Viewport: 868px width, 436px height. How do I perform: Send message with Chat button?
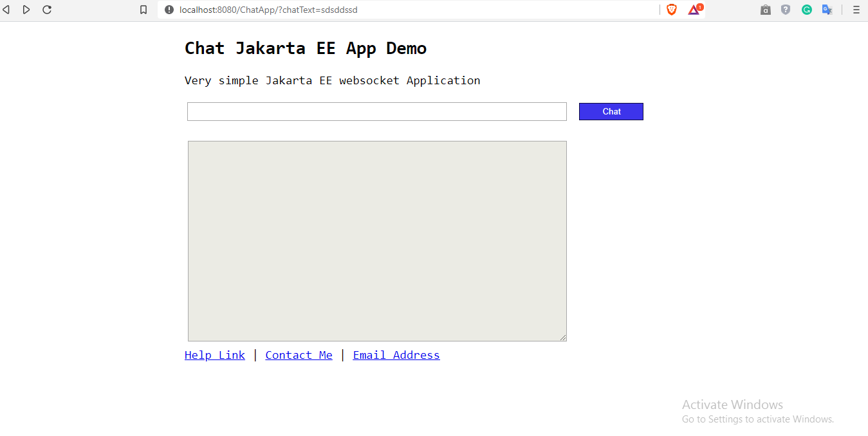[x=611, y=111]
